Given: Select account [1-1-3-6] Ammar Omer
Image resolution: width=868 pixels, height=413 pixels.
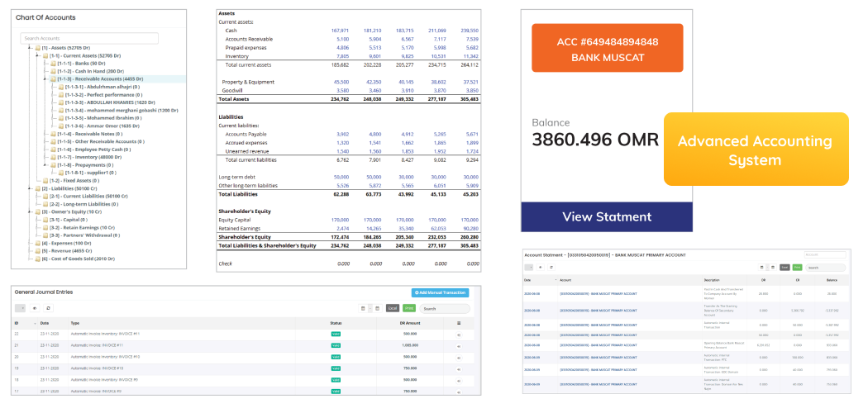Looking at the screenshot, I should click(x=102, y=126).
